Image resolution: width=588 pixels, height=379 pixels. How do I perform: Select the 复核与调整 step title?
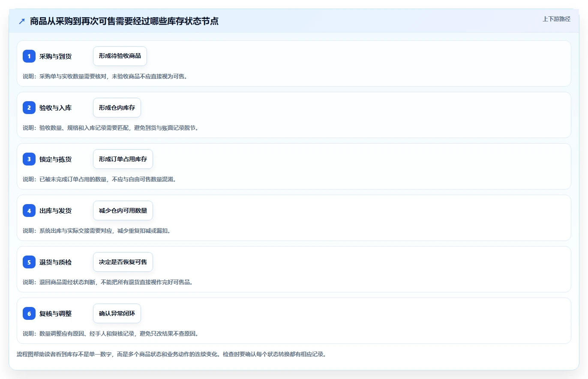tap(55, 313)
